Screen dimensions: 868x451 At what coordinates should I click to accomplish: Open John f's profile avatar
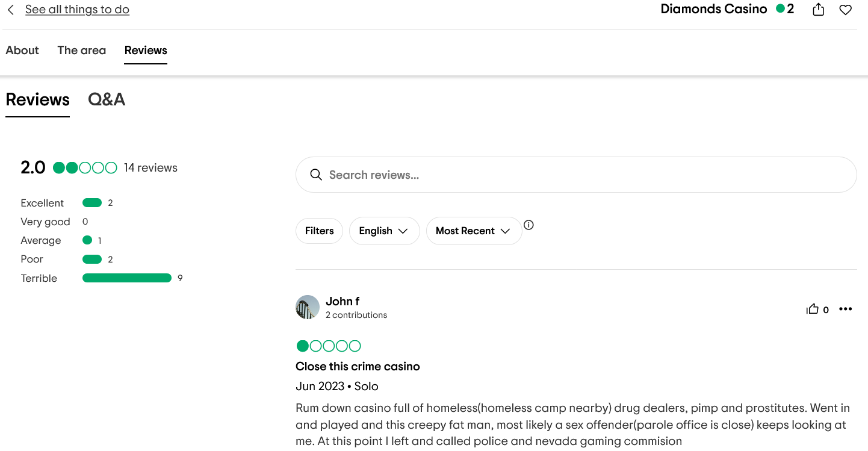tap(308, 307)
